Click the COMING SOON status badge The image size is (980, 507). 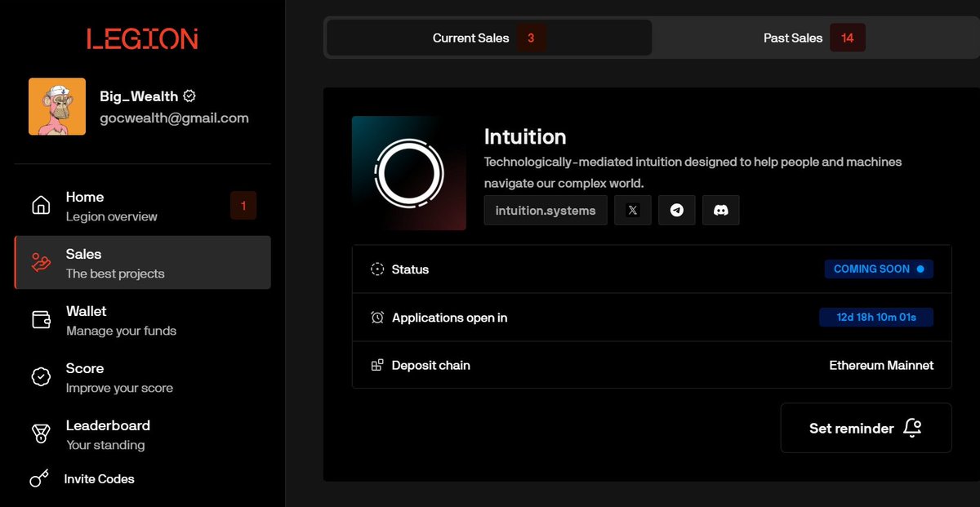pyautogui.click(x=879, y=269)
